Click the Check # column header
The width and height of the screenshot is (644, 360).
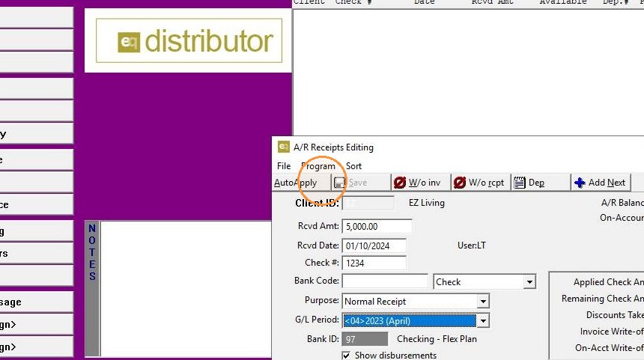[353, 2]
